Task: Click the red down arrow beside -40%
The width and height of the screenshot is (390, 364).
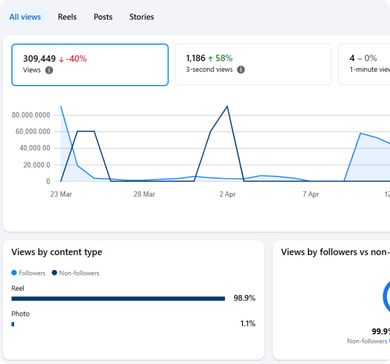Action: click(61, 59)
